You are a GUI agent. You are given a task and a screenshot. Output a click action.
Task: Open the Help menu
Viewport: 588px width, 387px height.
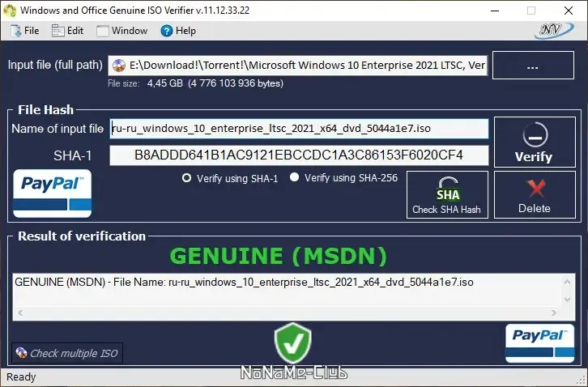click(178, 31)
